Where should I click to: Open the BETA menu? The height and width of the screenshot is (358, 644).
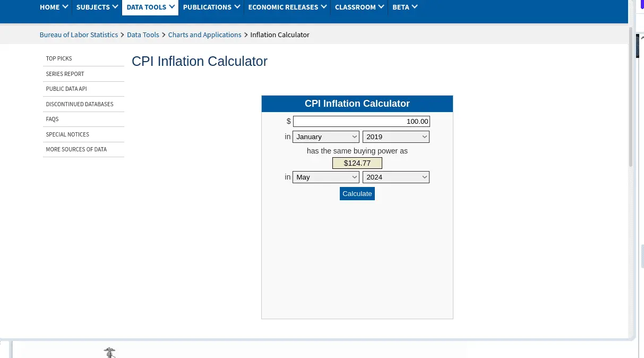pyautogui.click(x=405, y=7)
